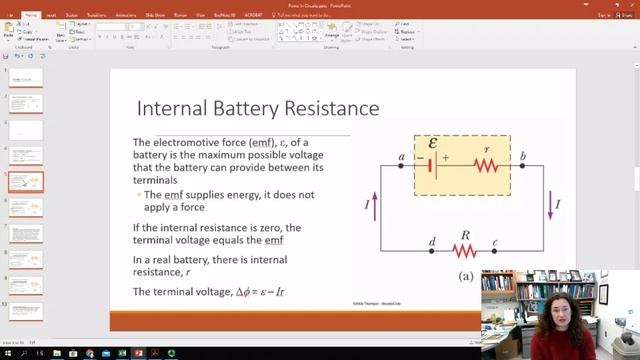The width and height of the screenshot is (640, 360).
Task: Open the font size combo box
Action: [135, 27]
